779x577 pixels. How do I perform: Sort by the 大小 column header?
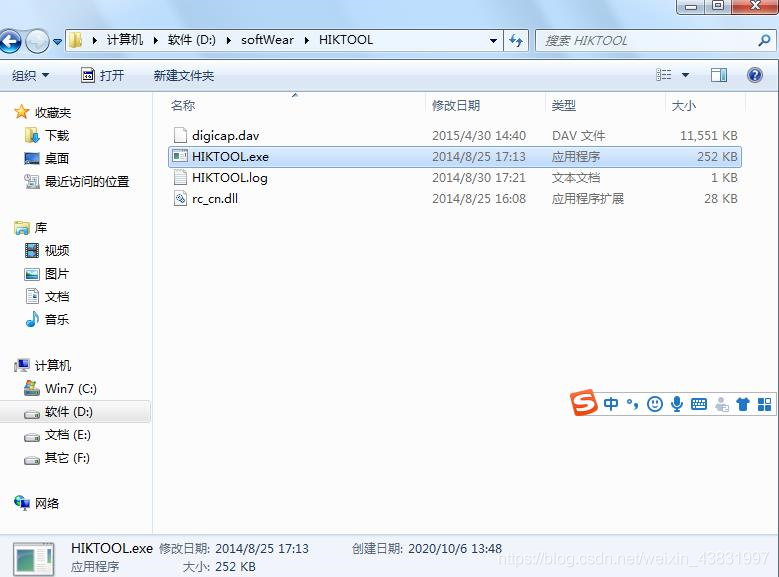(684, 105)
